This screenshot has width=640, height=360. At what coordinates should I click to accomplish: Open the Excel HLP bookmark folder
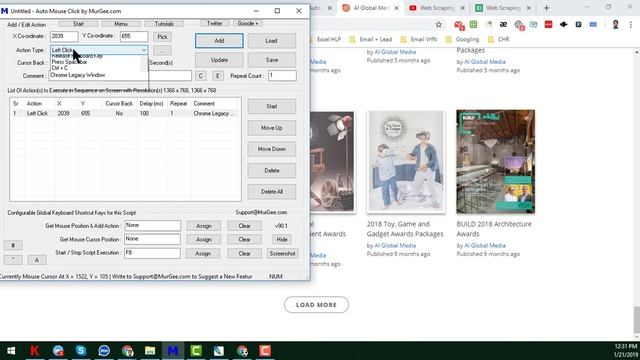(325, 39)
